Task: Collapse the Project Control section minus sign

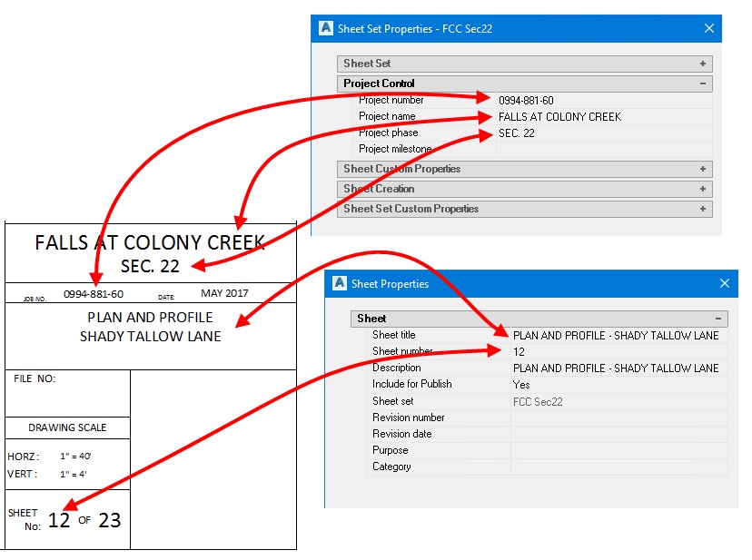Action: (x=703, y=84)
